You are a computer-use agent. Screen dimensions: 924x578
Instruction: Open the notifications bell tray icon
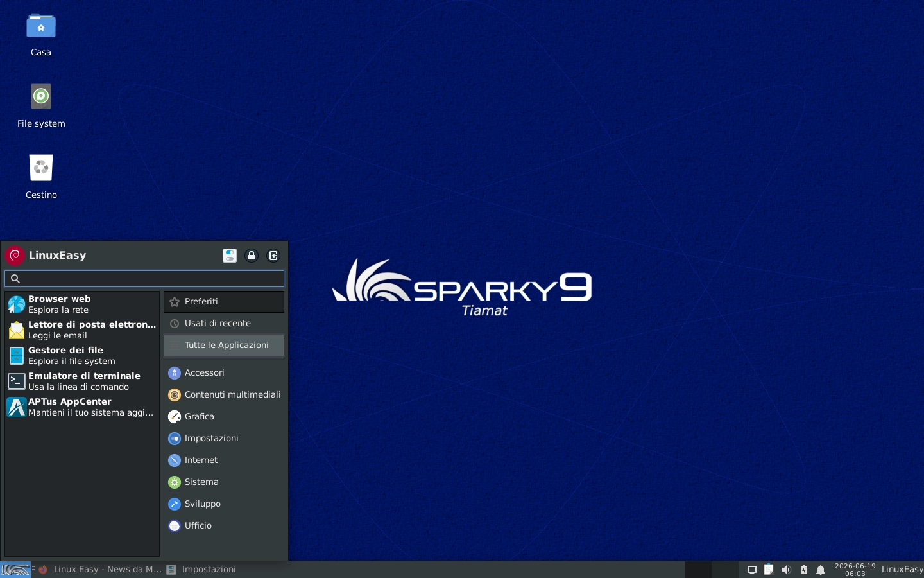pyautogui.click(x=821, y=570)
